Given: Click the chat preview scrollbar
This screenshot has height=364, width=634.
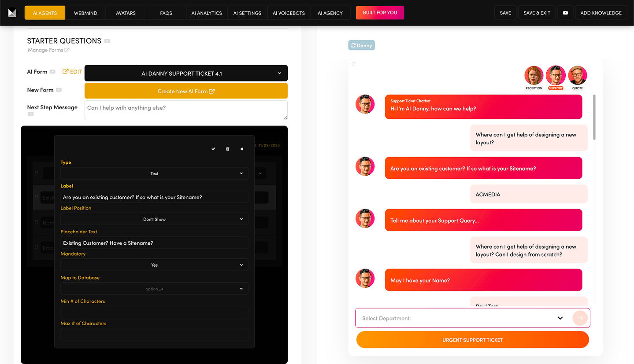Looking at the screenshot, I should [594, 118].
